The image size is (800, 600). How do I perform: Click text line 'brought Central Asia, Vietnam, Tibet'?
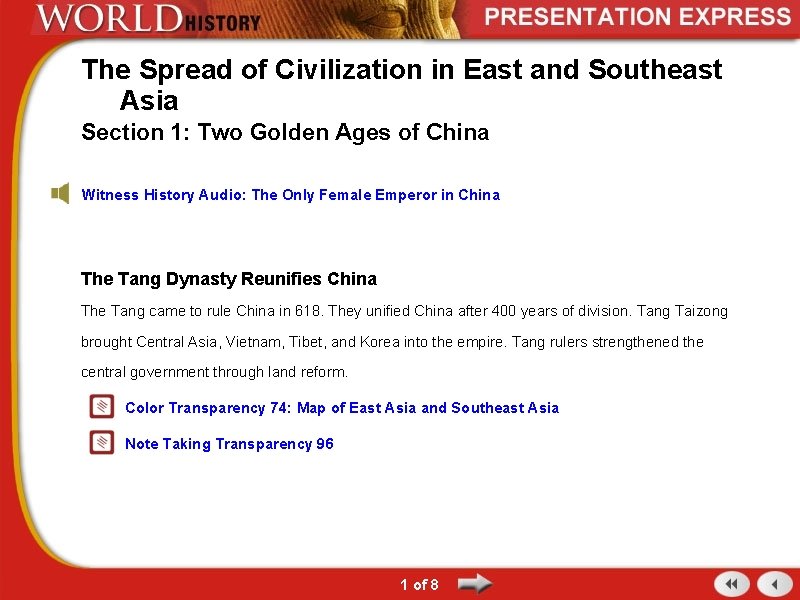click(392, 342)
